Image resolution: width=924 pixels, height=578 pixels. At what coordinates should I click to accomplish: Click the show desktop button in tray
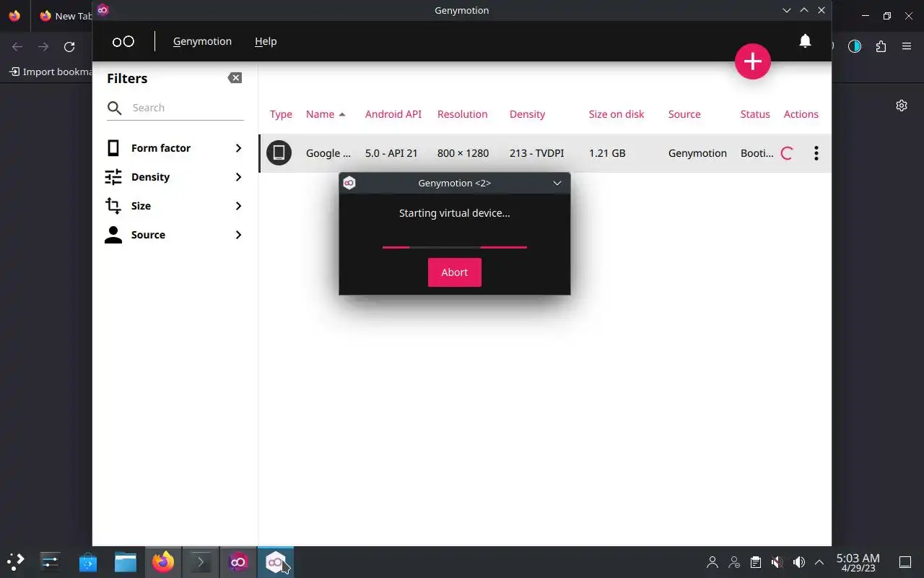[x=905, y=562]
